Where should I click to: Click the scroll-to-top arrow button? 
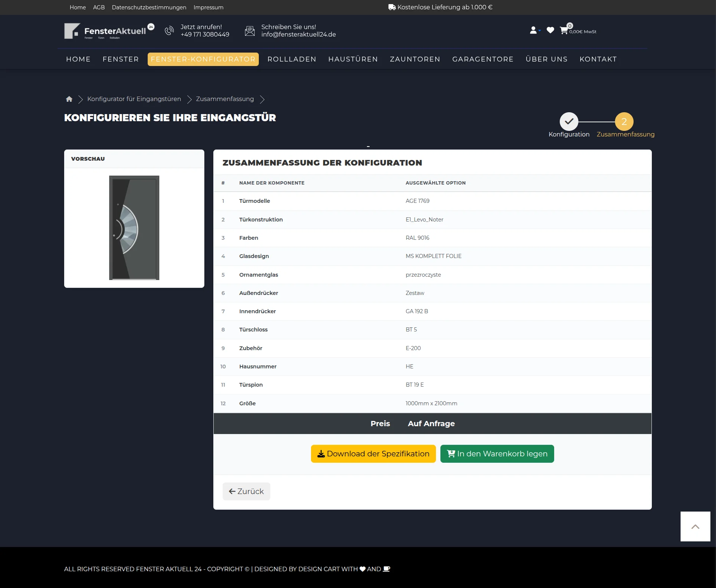tap(695, 526)
